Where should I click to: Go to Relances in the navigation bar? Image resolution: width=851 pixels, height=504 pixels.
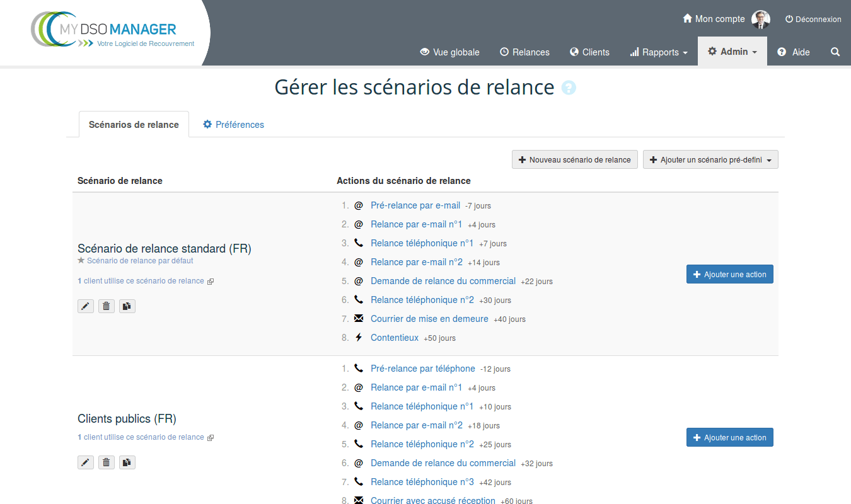[524, 52]
